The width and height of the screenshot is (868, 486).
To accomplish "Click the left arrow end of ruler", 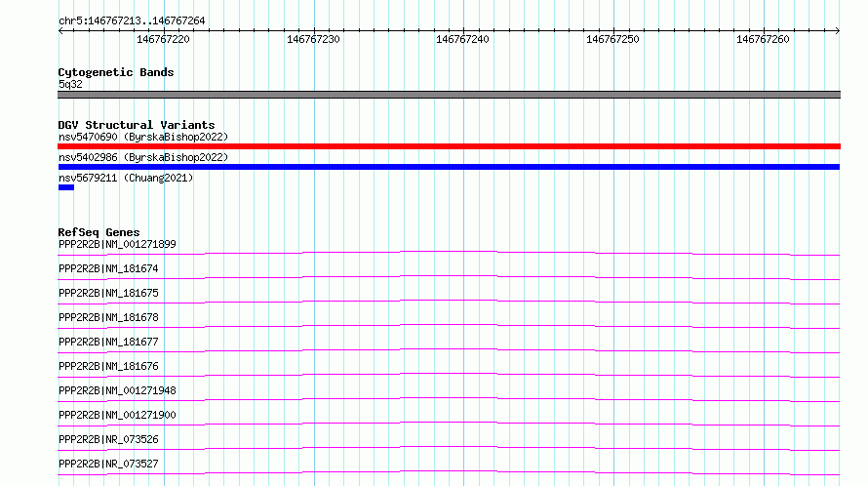I will click(x=60, y=30).
